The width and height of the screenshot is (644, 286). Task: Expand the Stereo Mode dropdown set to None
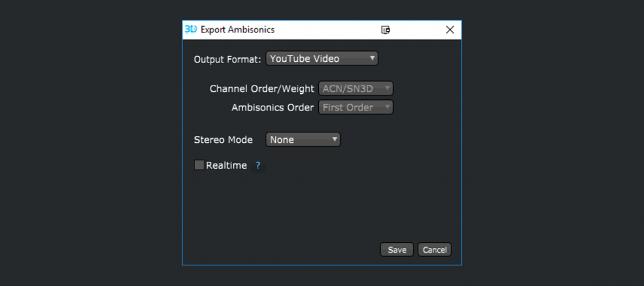(303, 140)
